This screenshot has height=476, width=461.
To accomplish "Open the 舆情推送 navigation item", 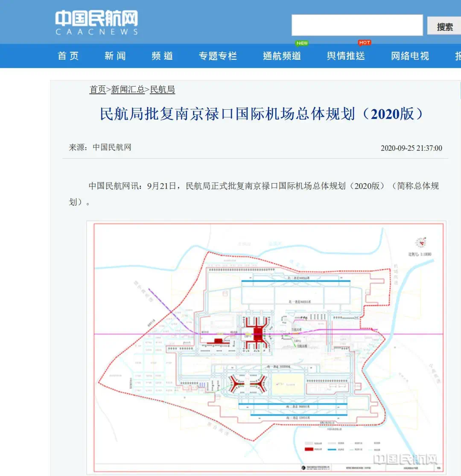I will [x=346, y=56].
